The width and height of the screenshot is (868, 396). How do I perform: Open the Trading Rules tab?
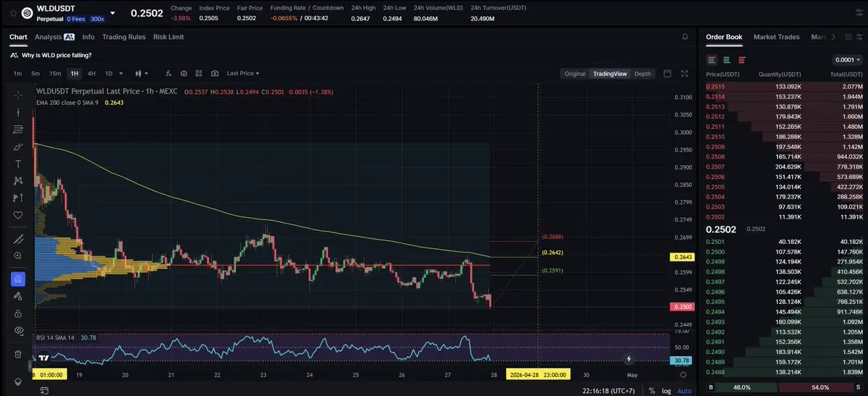(x=124, y=36)
